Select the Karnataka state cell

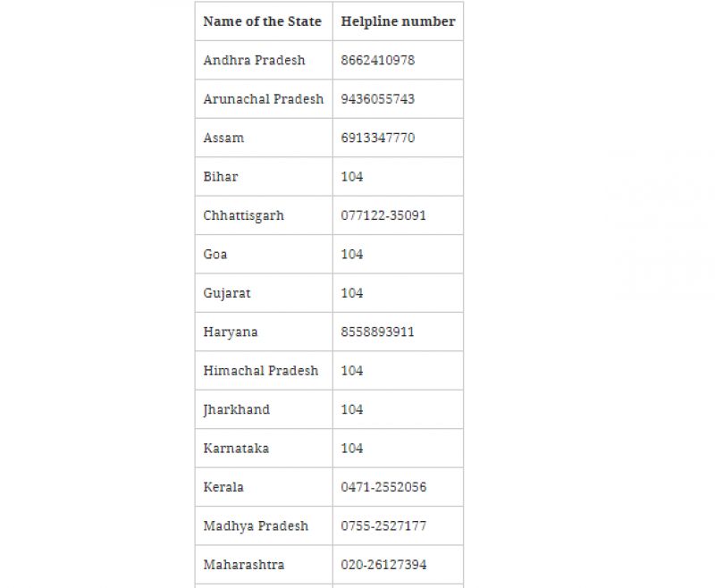(236, 449)
